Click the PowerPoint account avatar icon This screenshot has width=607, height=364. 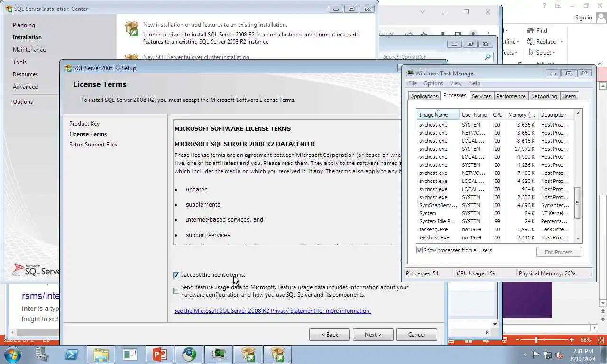point(601,18)
